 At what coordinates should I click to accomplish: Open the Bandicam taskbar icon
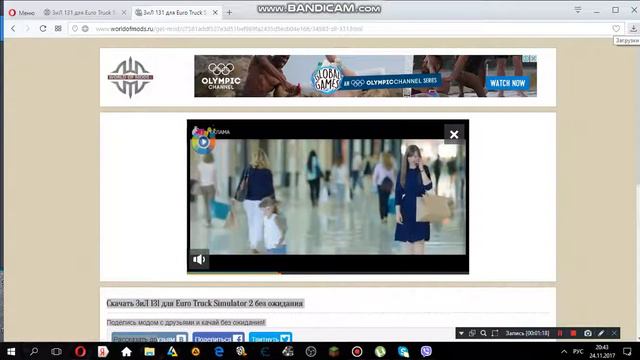point(357,351)
